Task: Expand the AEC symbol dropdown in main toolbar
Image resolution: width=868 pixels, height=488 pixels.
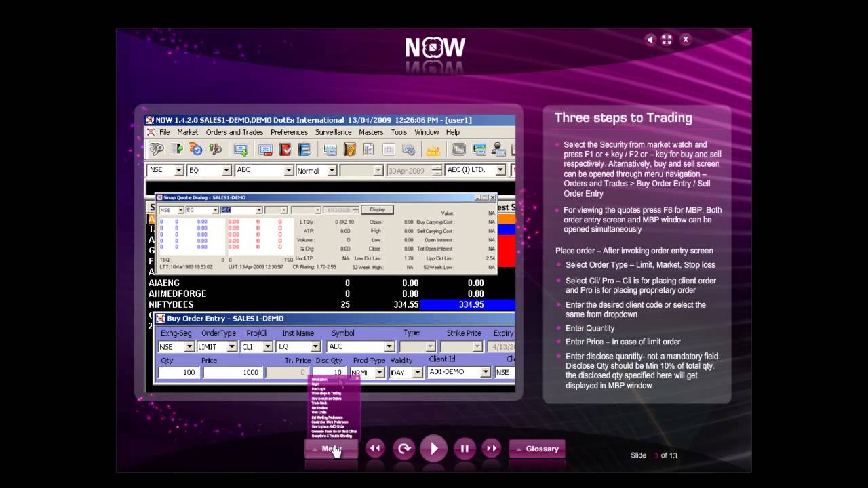Action: click(x=288, y=170)
